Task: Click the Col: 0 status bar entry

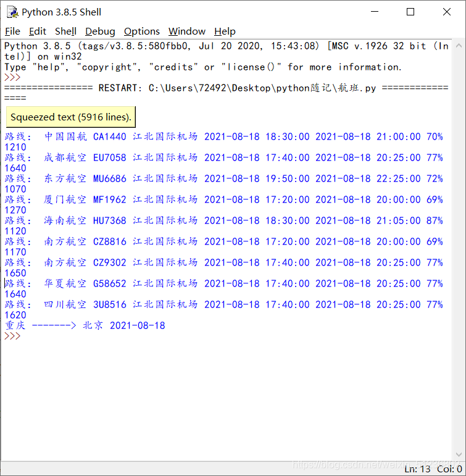Action: click(x=449, y=469)
